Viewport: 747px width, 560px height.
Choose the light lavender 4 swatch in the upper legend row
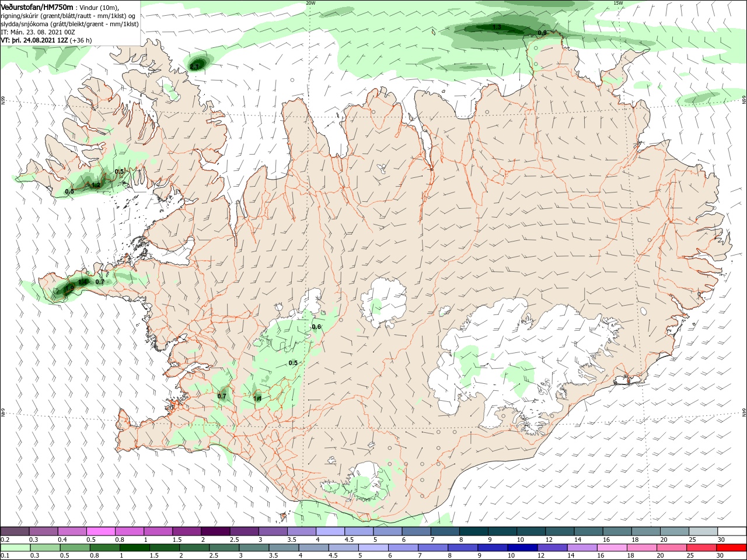pos(330,531)
